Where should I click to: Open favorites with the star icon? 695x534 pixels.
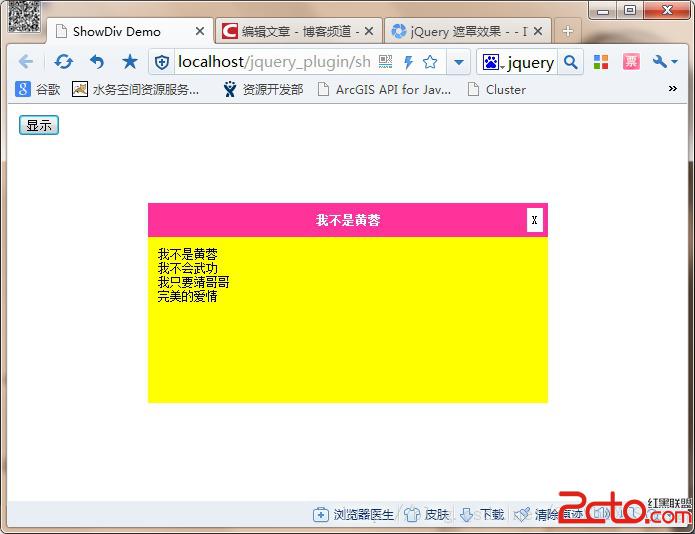(x=130, y=62)
